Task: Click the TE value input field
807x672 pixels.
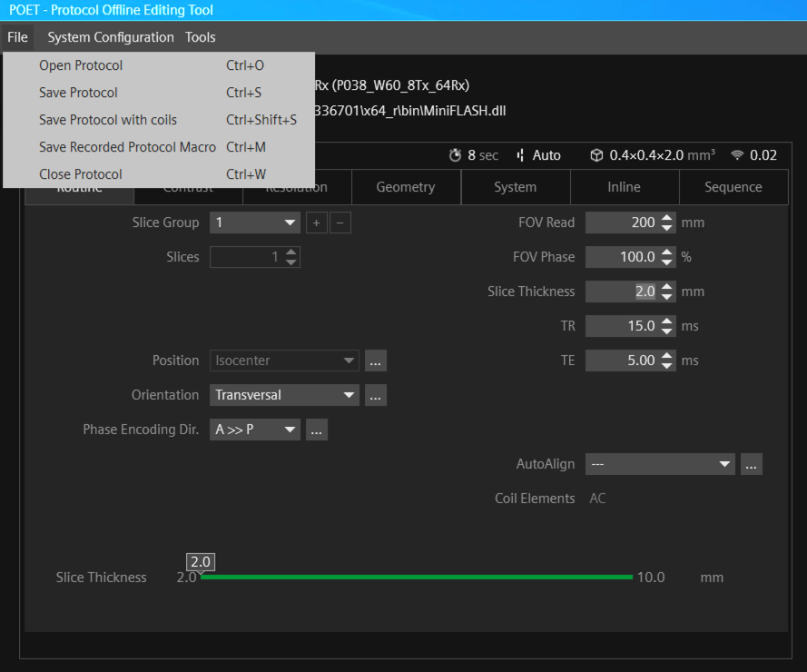Action: pos(622,361)
